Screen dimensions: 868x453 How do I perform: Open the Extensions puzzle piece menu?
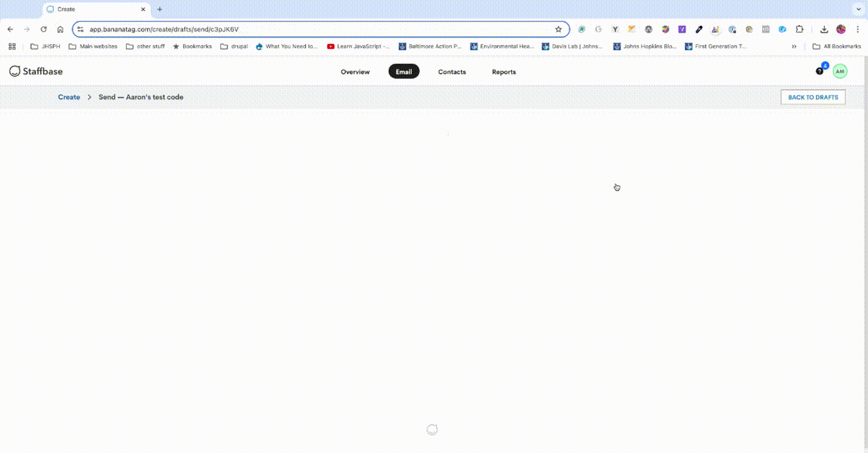[x=799, y=29]
